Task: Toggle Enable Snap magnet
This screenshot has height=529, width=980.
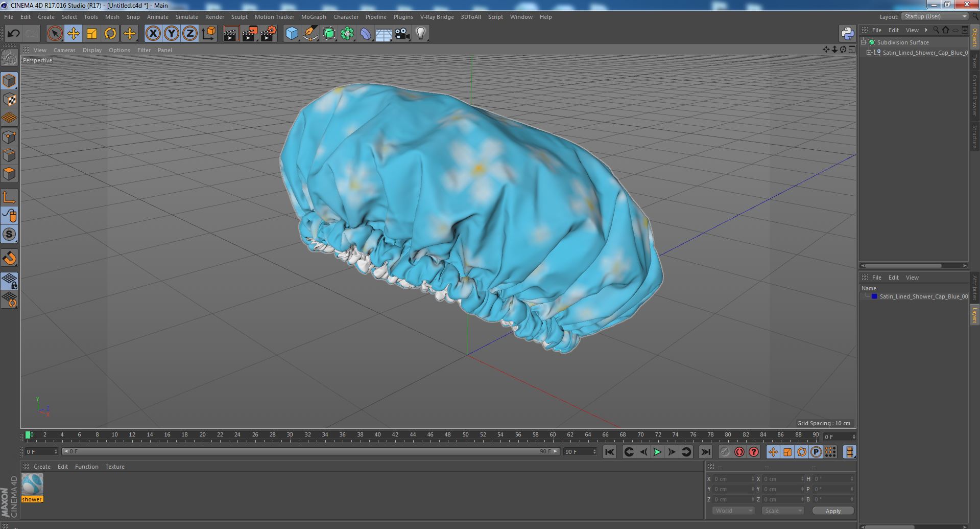Action: point(9,258)
